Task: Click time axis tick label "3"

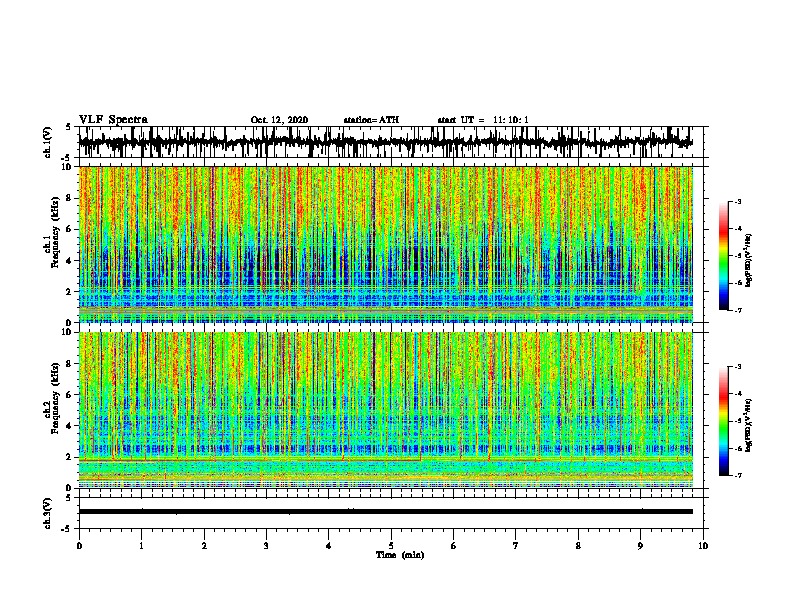Action: click(x=266, y=546)
